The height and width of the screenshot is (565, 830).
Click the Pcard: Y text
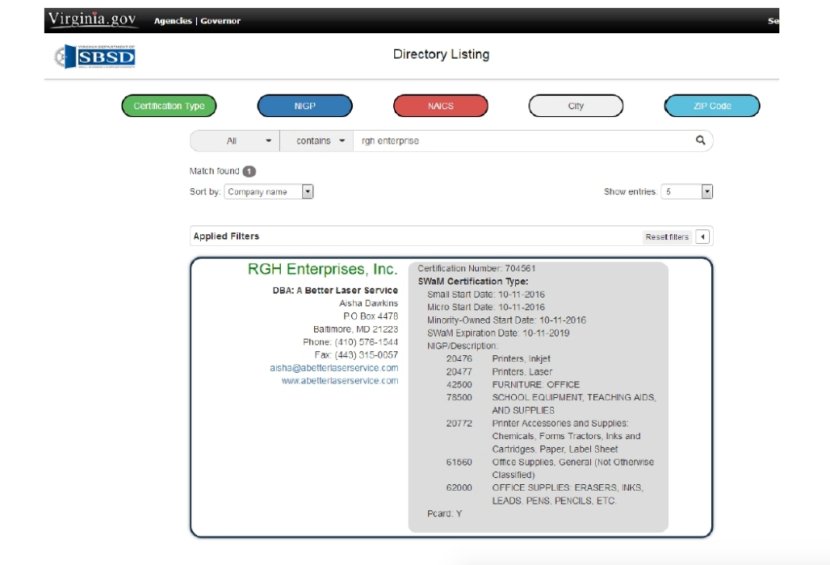click(x=445, y=513)
